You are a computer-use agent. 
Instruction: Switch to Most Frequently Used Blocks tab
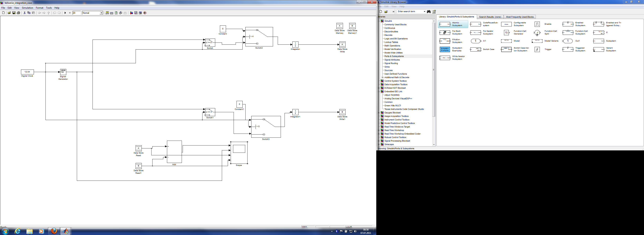click(520, 17)
